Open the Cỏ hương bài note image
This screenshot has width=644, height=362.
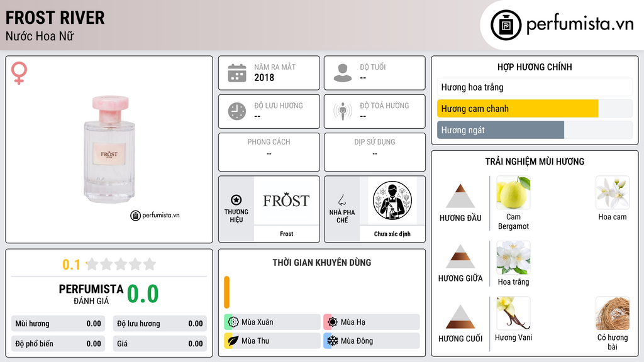(x=613, y=313)
